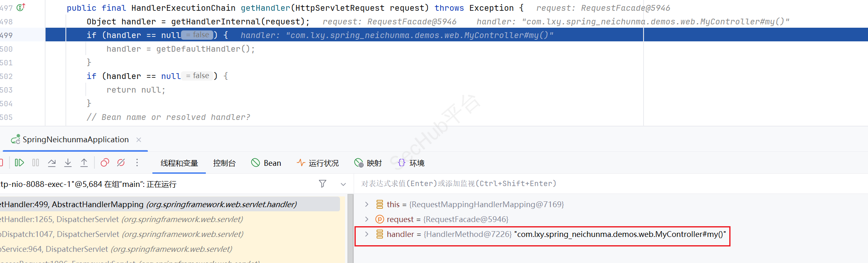Click the threads filter funnel icon
Image resolution: width=868 pixels, height=263 pixels.
(323, 184)
